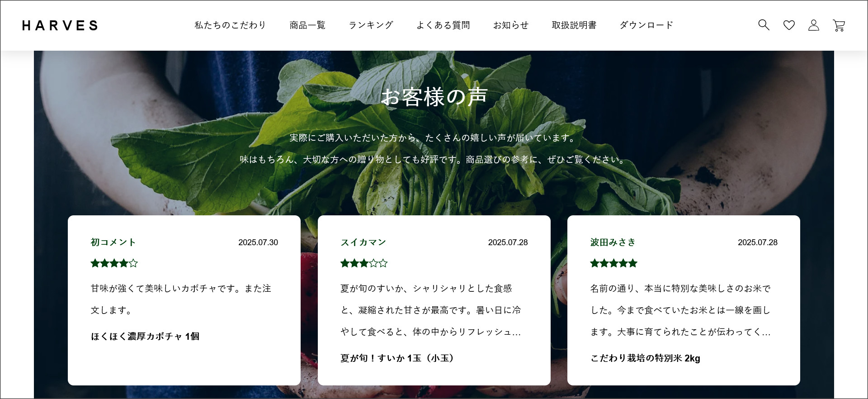Open the user account icon
The image size is (868, 399).
[814, 25]
